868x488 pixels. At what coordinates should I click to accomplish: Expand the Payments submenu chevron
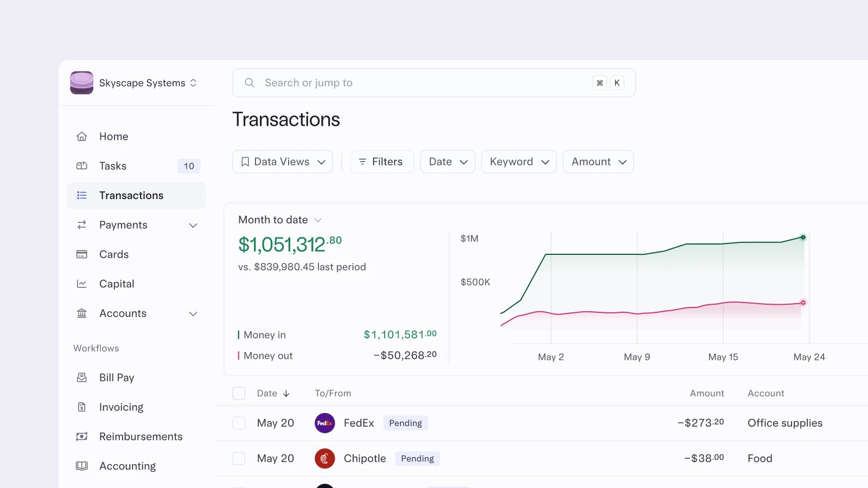point(193,225)
